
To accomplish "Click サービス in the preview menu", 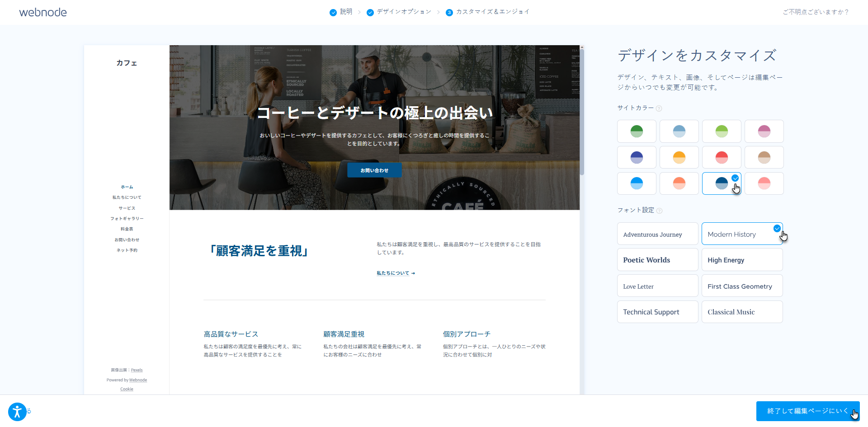I will [x=127, y=208].
